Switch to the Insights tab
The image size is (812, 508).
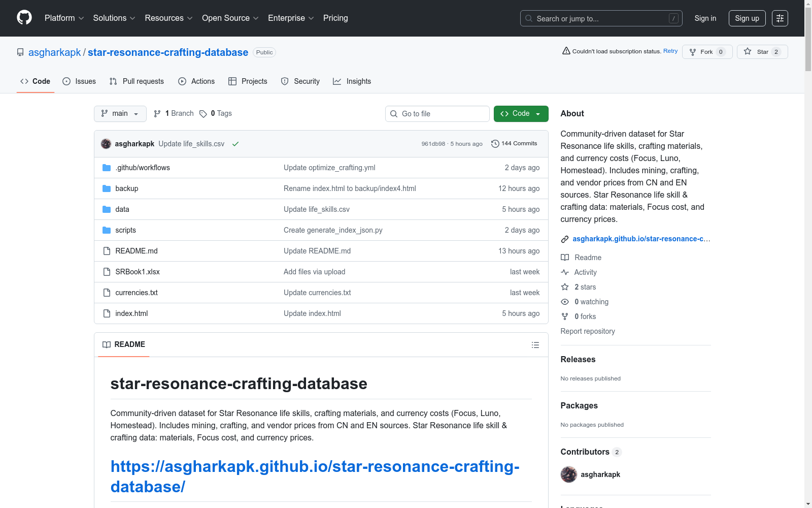coord(352,81)
